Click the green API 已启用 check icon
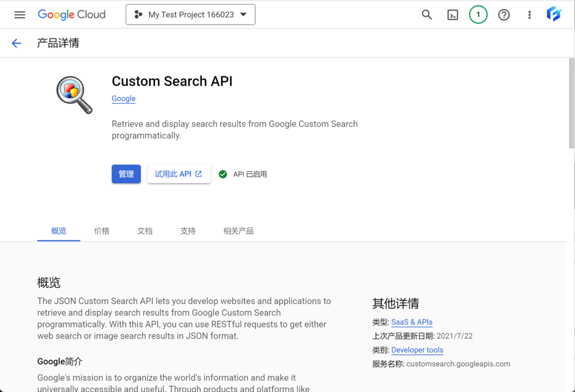The image size is (575, 392). click(223, 174)
